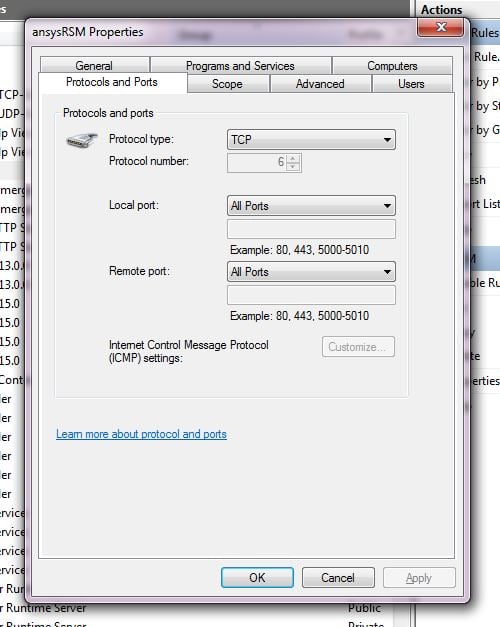This screenshot has width=500, height=627.
Task: Open the Local port dropdown
Action: (311, 206)
